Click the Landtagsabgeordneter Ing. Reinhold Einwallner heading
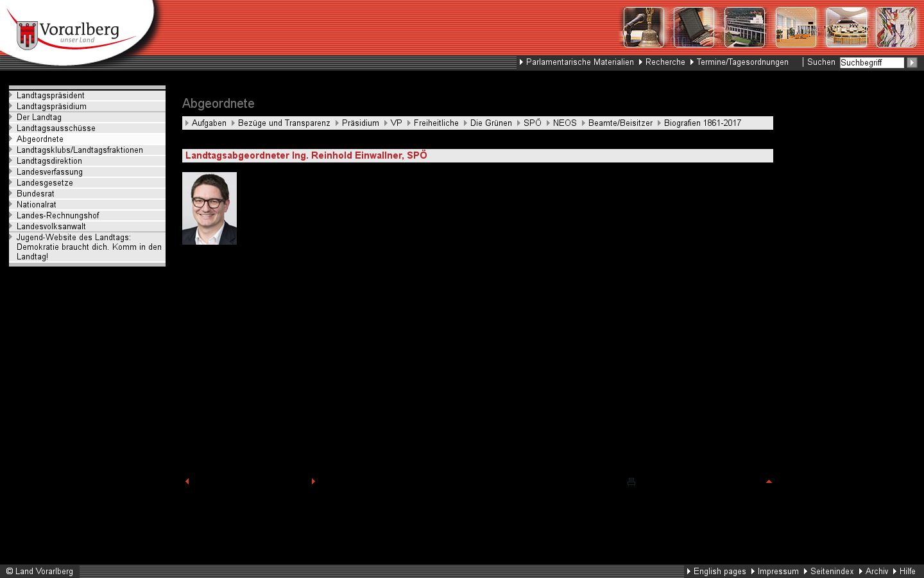Viewport: 924px width, 578px height. 306,155
